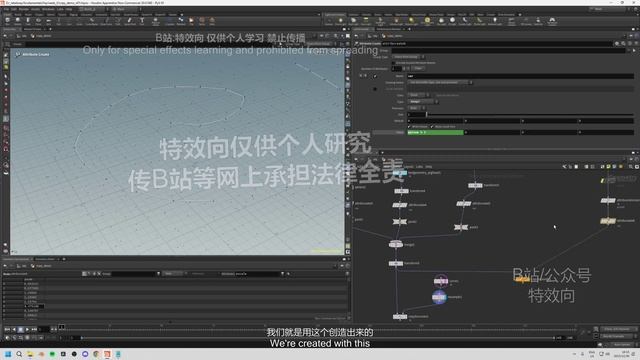Select the Box shelf tool

7,21
